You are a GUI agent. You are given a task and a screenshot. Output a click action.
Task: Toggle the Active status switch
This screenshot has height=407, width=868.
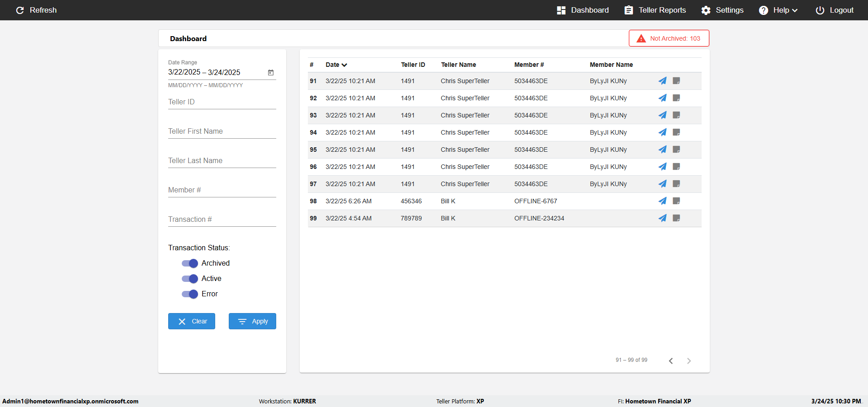(190, 279)
